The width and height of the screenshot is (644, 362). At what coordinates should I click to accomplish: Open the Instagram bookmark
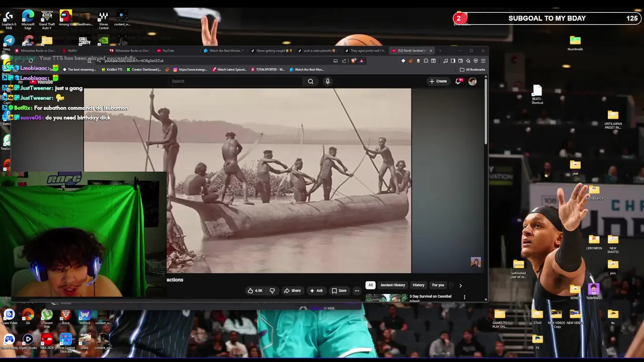(x=191, y=69)
